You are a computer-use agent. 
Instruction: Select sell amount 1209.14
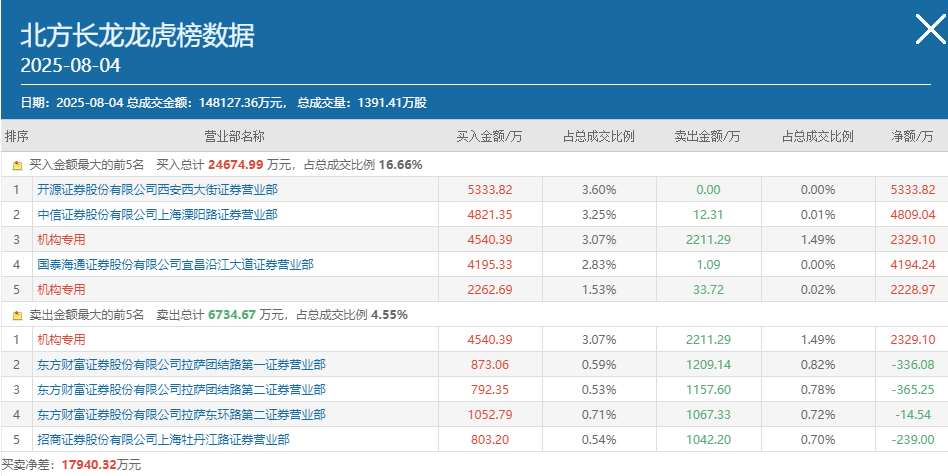[708, 365]
